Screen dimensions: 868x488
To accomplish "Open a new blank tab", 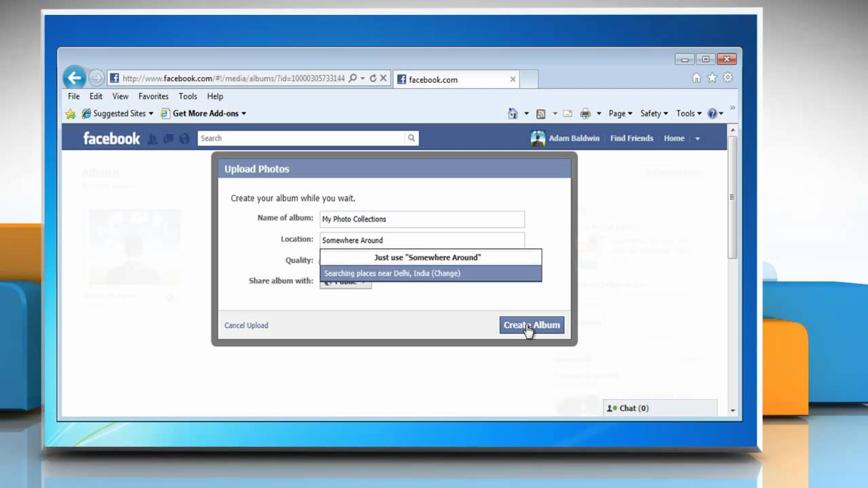I will click(x=529, y=79).
